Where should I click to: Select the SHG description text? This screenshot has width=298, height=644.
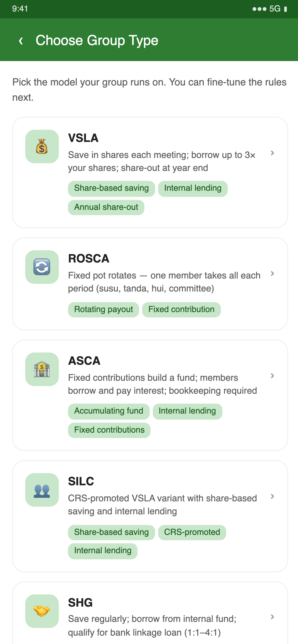click(x=152, y=626)
